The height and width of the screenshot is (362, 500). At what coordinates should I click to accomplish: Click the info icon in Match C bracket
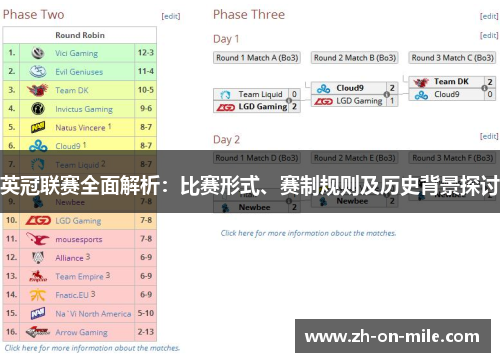click(484, 88)
